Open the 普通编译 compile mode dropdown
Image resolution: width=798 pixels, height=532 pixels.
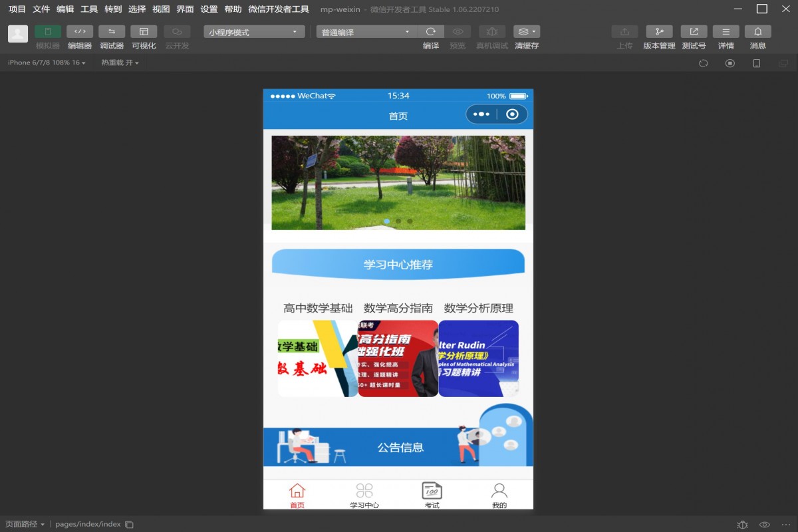tap(365, 31)
